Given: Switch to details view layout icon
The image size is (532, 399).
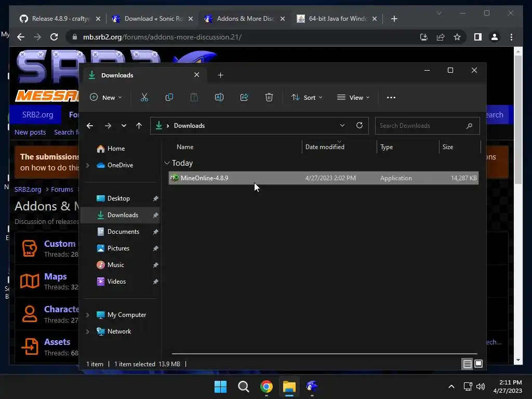Looking at the screenshot, I should coord(467,364).
